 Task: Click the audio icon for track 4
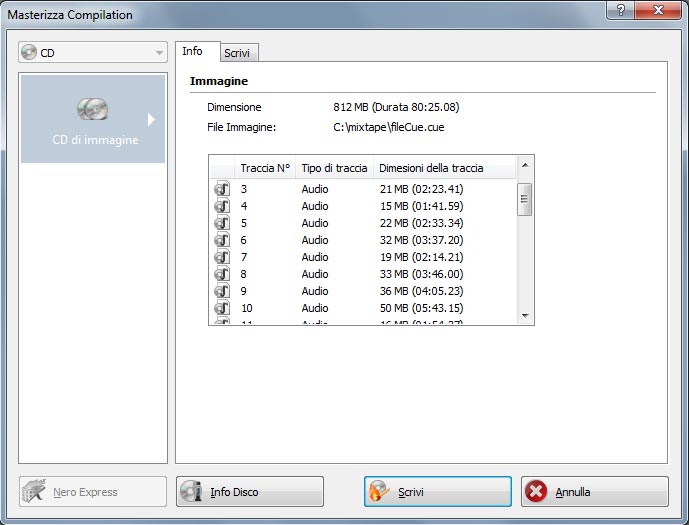222,206
